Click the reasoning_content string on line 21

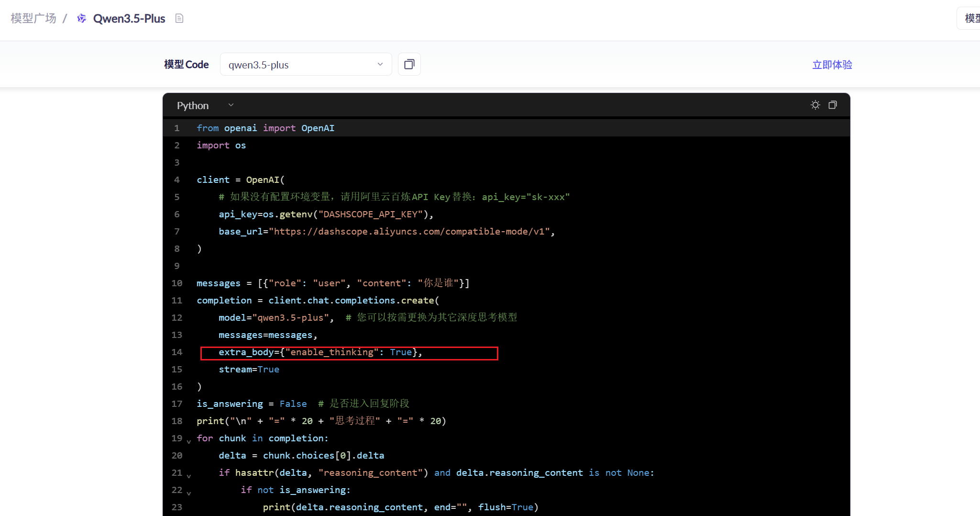coord(371,472)
